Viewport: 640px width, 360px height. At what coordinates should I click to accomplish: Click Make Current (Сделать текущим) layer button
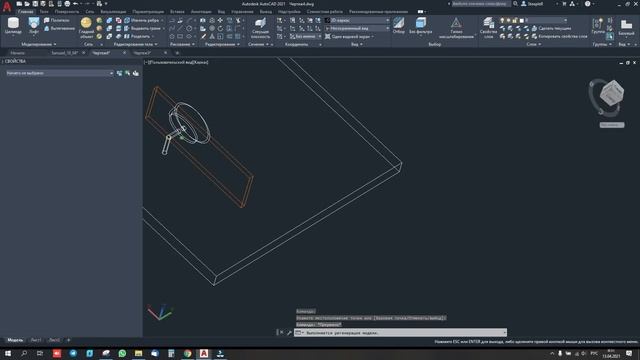tap(551, 28)
